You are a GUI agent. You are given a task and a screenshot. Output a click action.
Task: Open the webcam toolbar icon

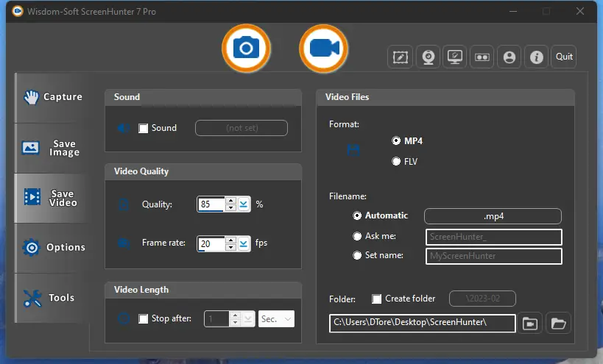click(428, 57)
